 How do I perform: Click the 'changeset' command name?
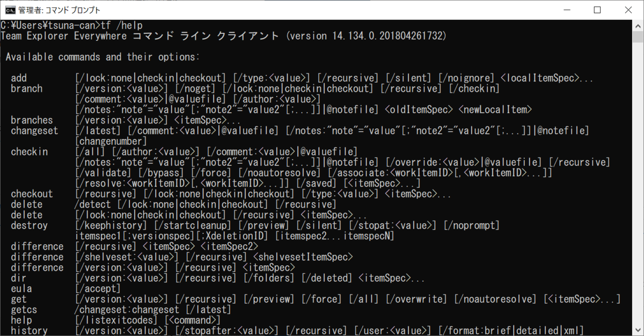[34, 130]
